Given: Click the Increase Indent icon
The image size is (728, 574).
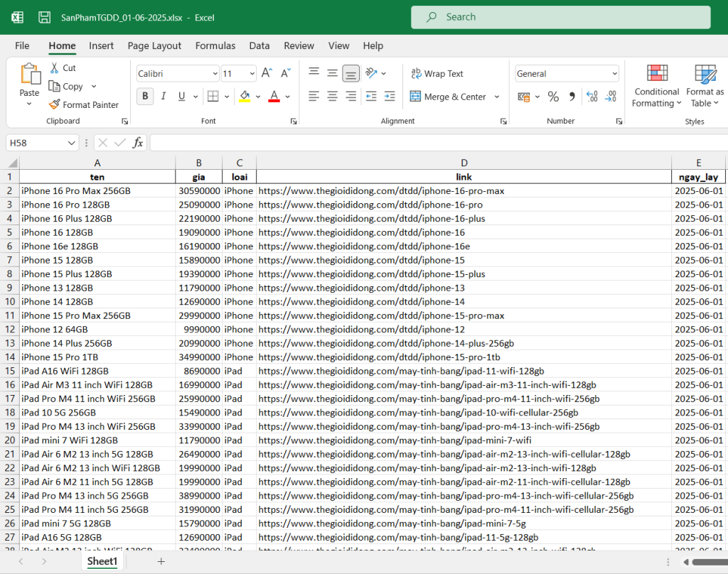Looking at the screenshot, I should point(389,97).
